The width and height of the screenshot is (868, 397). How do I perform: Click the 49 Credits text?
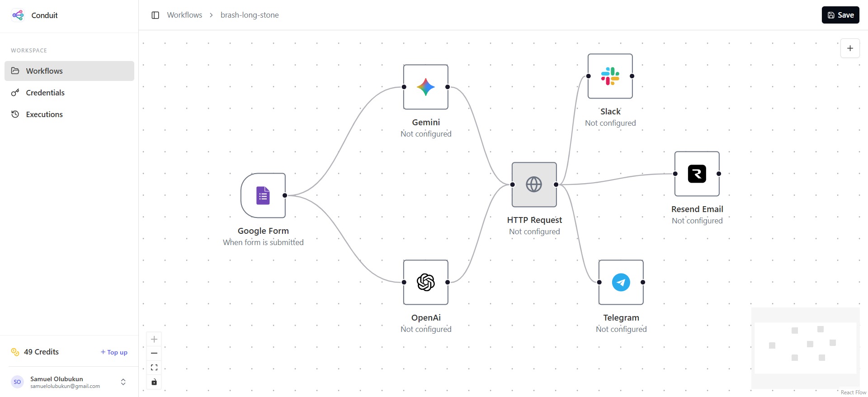[x=41, y=352]
